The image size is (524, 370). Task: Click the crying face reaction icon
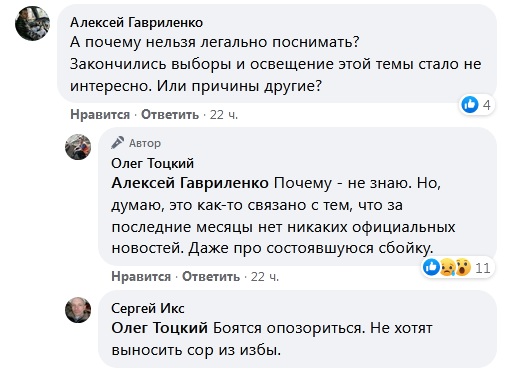[447, 267]
